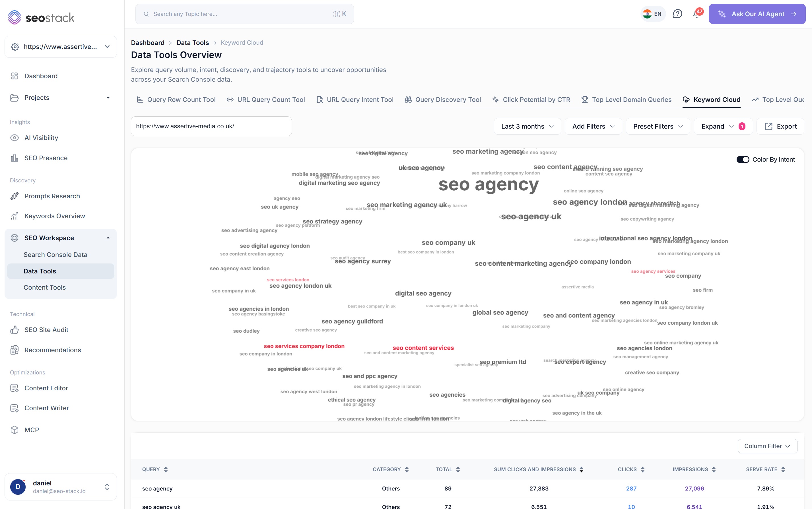This screenshot has height=509, width=812.
Task: Click the search magnifier icon
Action: click(x=146, y=14)
